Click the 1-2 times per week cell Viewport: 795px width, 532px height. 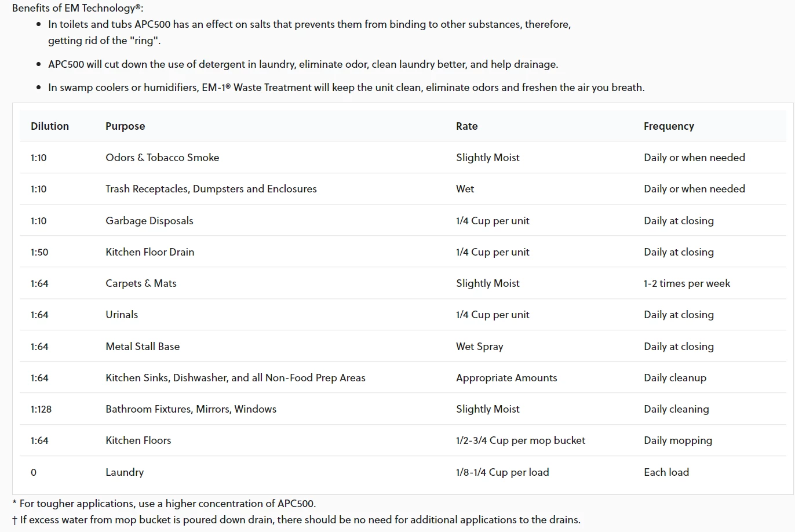pos(687,283)
